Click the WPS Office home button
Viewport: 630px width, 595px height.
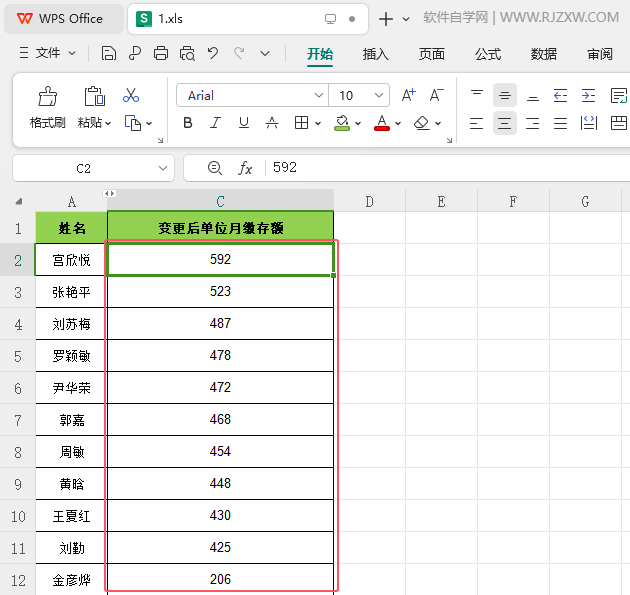click(x=63, y=19)
